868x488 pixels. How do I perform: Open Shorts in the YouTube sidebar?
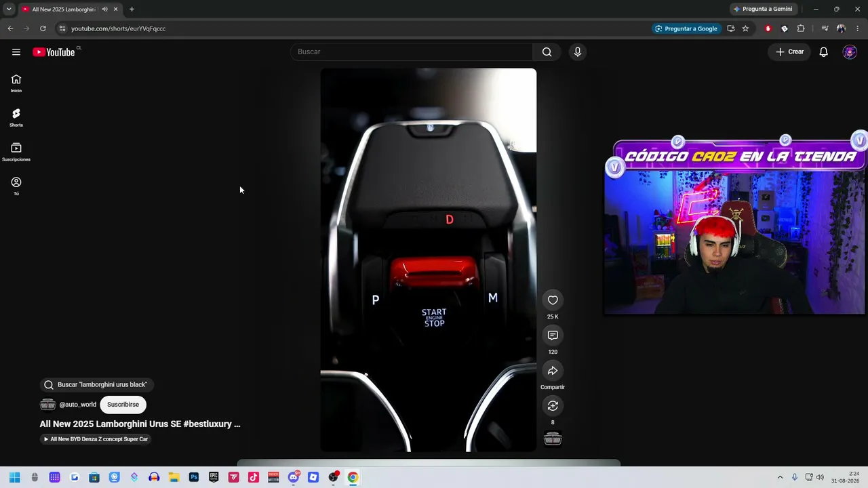[16, 118]
